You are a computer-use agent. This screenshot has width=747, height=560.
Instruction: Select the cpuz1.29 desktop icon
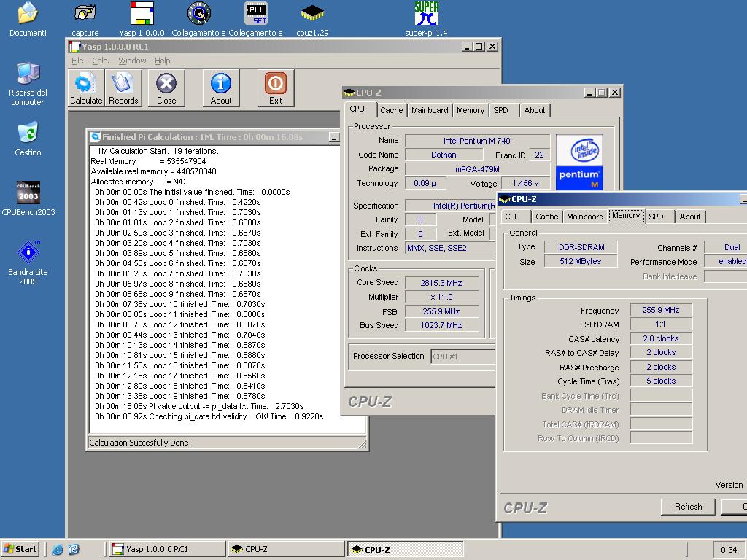pyautogui.click(x=312, y=14)
